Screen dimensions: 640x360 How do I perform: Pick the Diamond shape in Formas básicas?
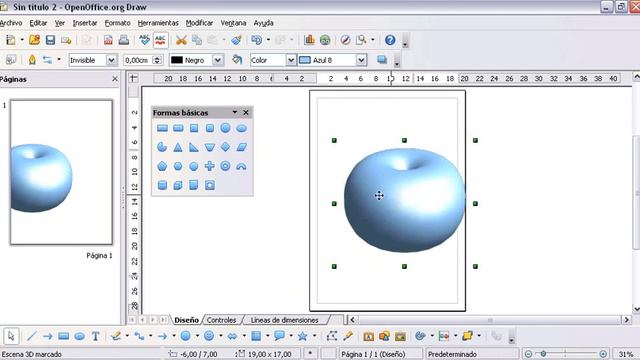pyautogui.click(x=225, y=147)
